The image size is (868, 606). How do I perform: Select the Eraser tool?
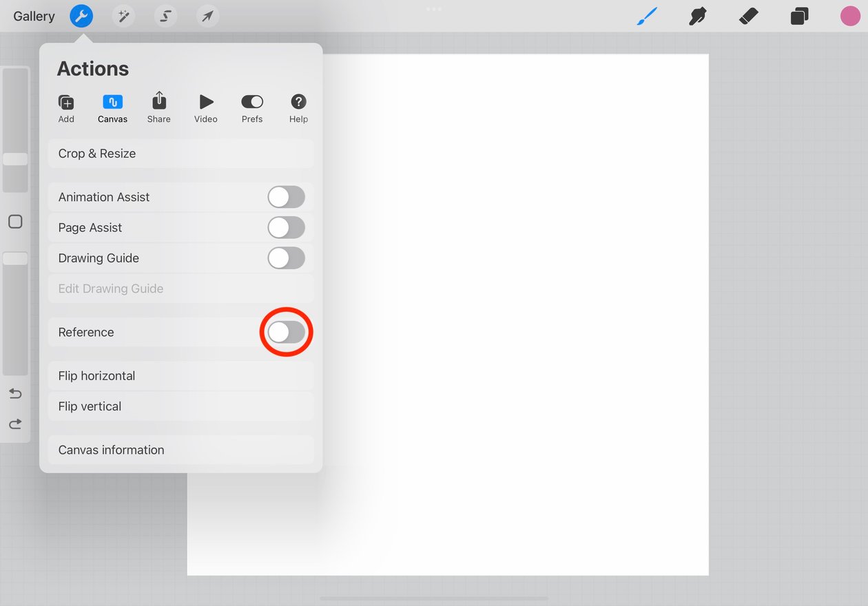click(749, 16)
